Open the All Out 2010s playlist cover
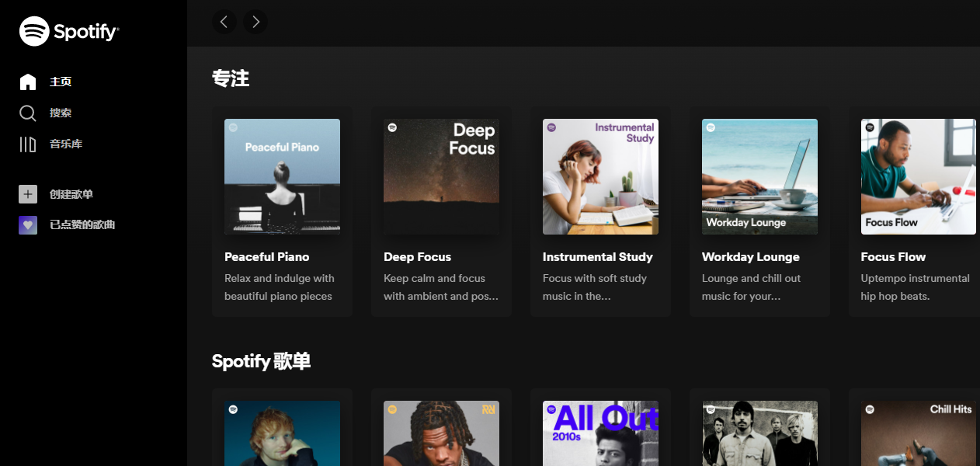This screenshot has height=466, width=980. click(x=600, y=433)
